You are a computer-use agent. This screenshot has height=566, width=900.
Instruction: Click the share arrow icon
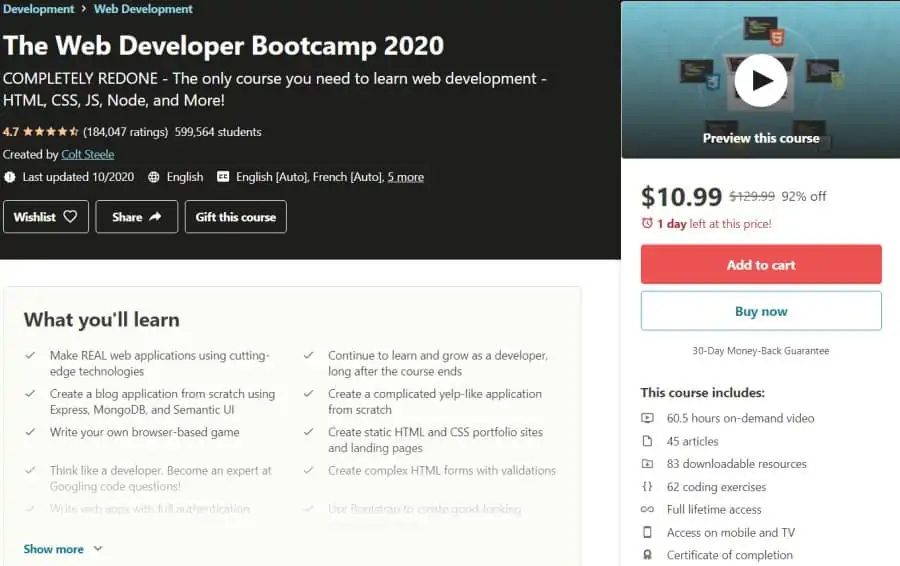coord(155,216)
